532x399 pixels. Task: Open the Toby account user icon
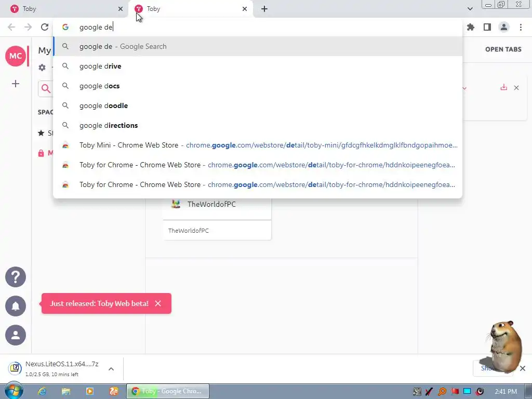click(15, 335)
